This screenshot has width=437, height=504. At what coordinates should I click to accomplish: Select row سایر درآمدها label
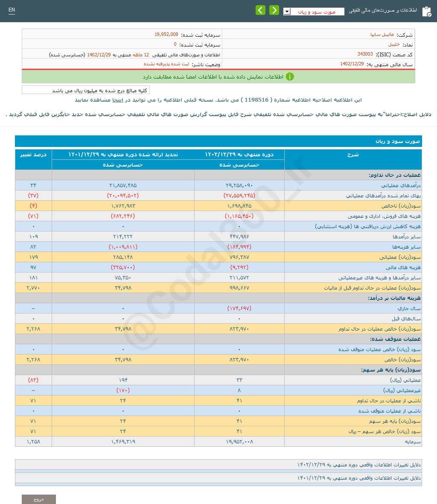coord(407,237)
